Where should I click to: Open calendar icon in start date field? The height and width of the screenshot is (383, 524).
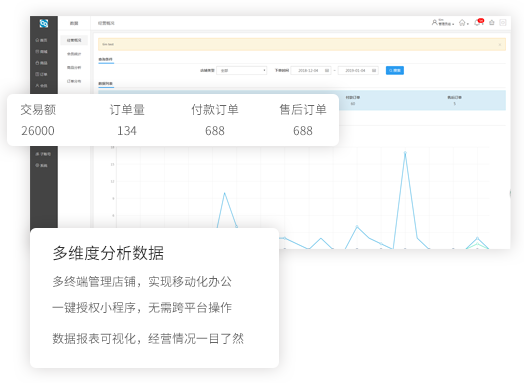(327, 71)
